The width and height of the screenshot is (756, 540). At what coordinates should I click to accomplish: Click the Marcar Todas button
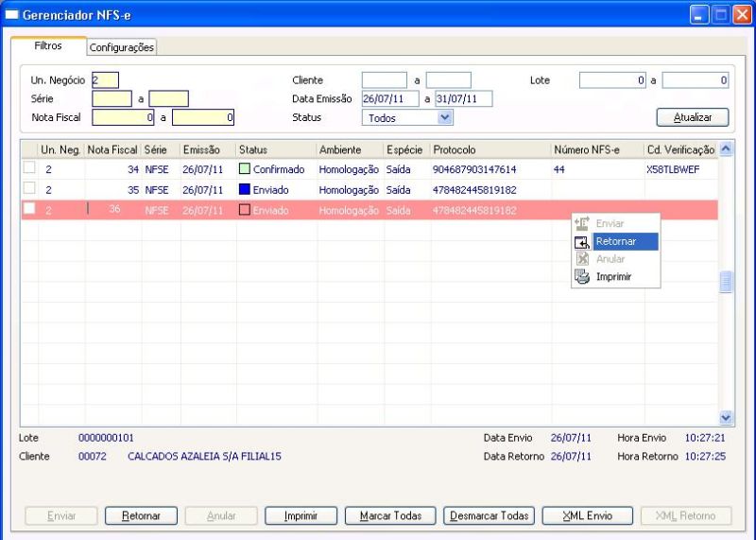pyautogui.click(x=390, y=515)
